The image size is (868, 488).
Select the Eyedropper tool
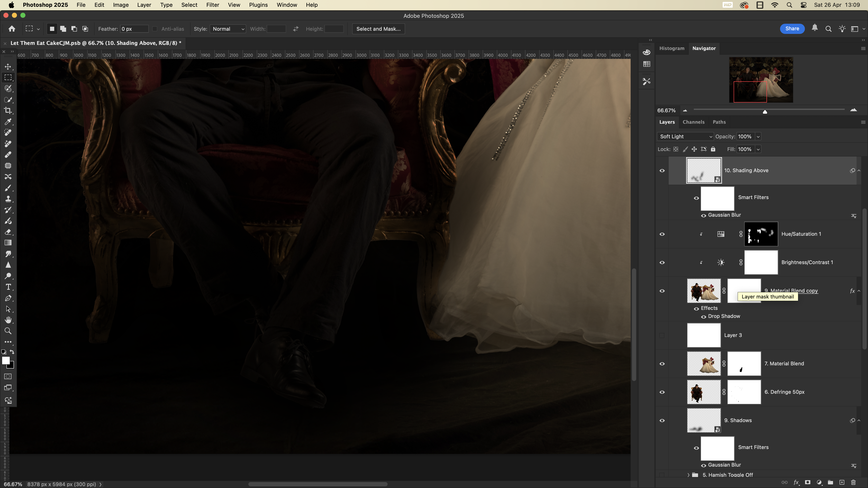tap(8, 122)
